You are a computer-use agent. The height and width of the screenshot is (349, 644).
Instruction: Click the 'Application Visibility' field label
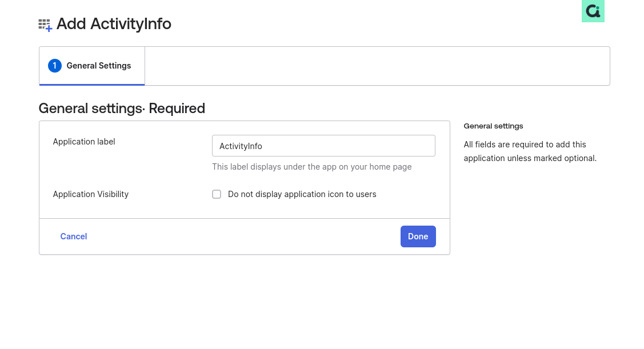(x=91, y=194)
